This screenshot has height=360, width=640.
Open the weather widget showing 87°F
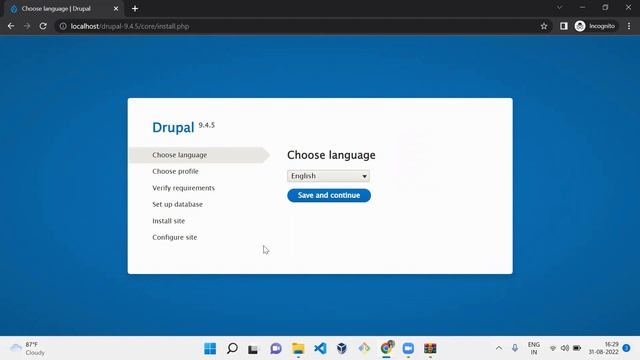(27, 349)
